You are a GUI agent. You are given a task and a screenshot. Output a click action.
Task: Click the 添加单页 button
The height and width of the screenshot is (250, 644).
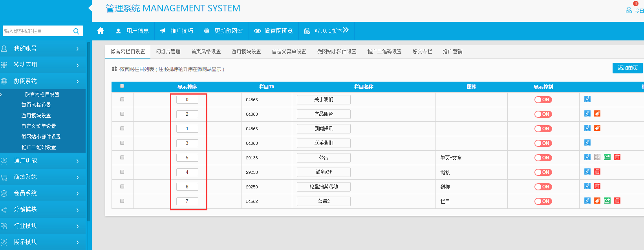pos(627,68)
